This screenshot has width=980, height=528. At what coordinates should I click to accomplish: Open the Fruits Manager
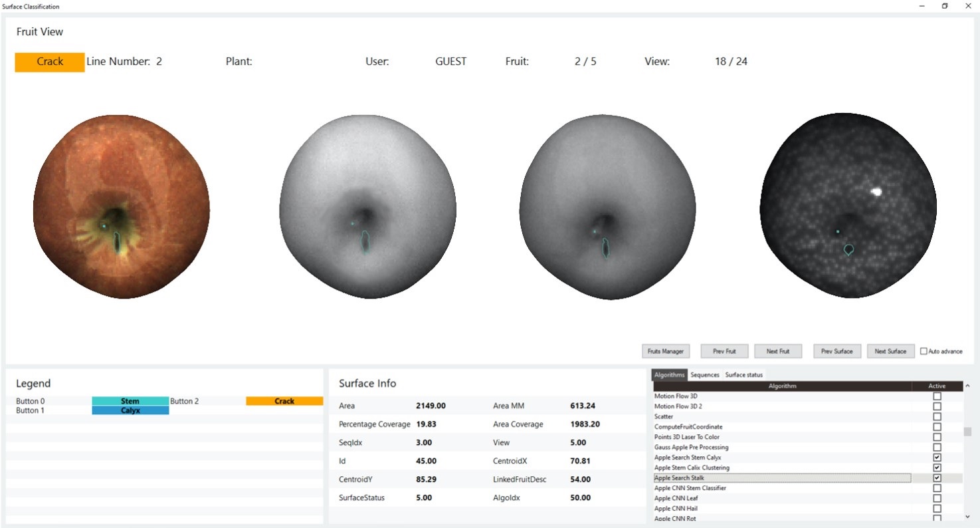click(666, 351)
